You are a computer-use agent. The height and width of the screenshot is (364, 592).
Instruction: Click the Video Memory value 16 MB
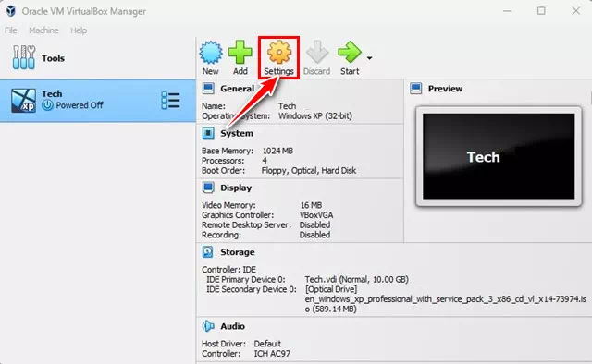coord(311,205)
